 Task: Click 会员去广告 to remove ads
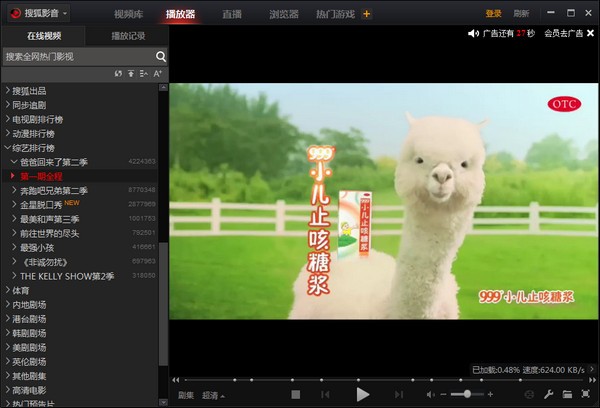pyautogui.click(x=563, y=33)
